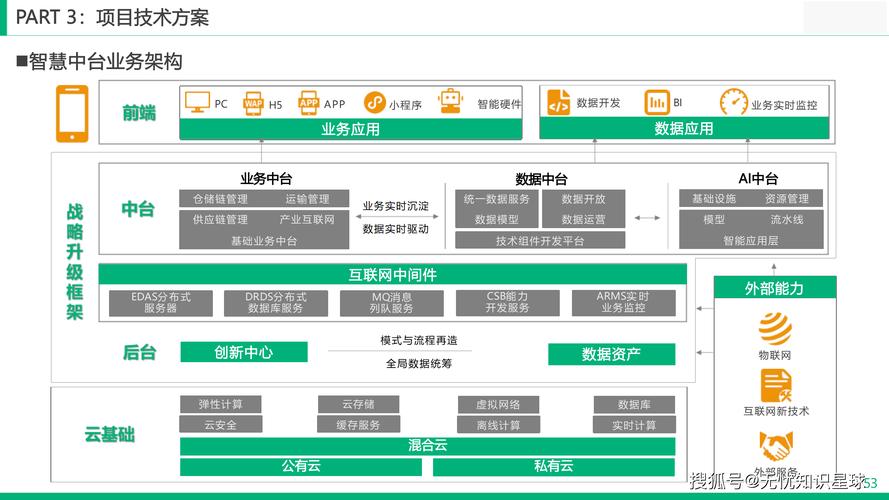Click the 产业互联网 label
The width and height of the screenshot is (889, 500).
tap(307, 219)
